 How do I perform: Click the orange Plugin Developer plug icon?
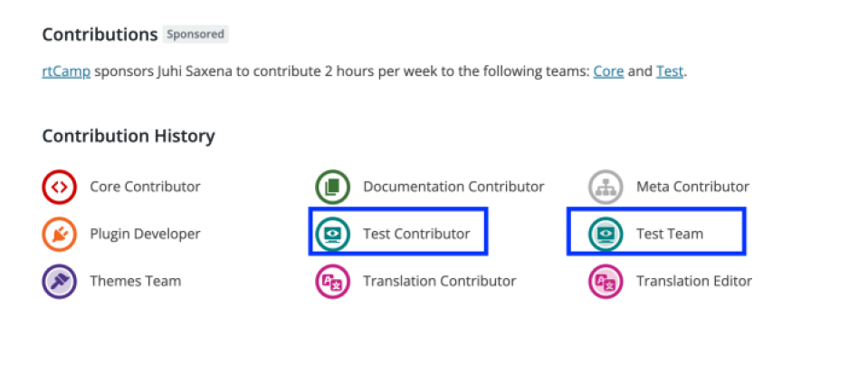[59, 235]
